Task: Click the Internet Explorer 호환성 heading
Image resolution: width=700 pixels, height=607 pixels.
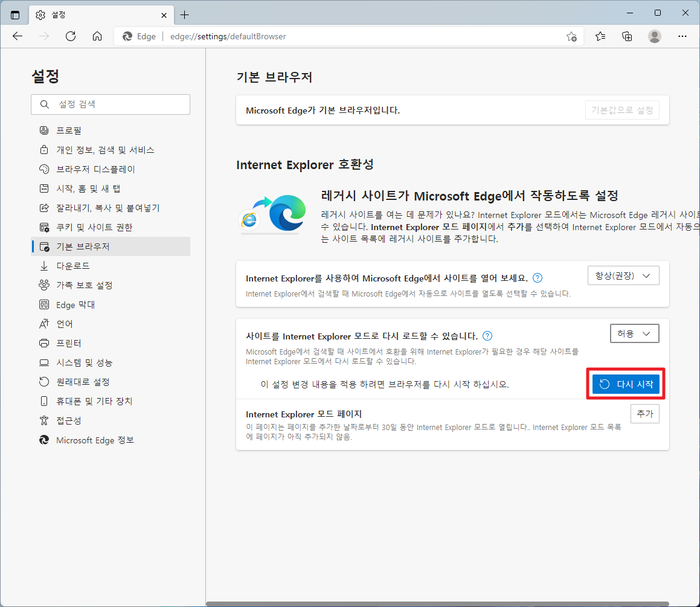Action: pyautogui.click(x=305, y=165)
